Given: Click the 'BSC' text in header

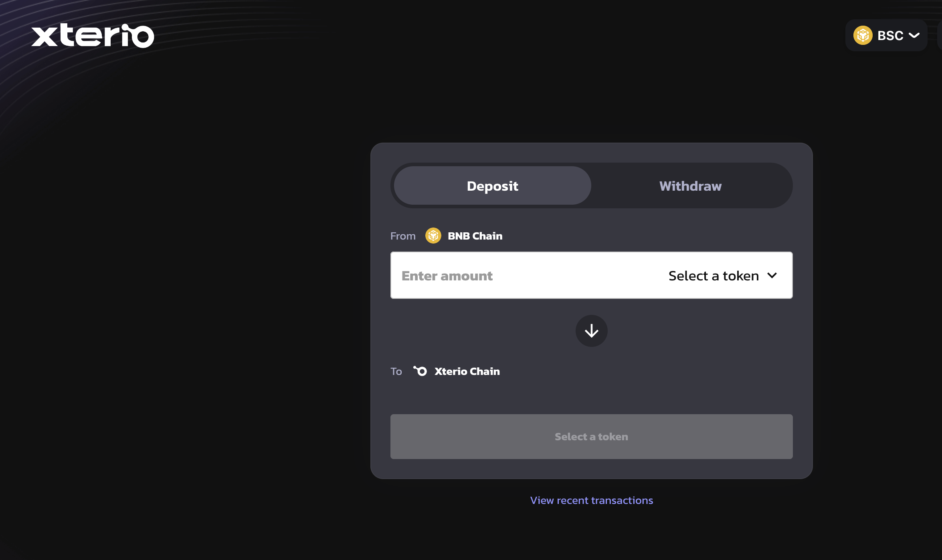Looking at the screenshot, I should (890, 35).
